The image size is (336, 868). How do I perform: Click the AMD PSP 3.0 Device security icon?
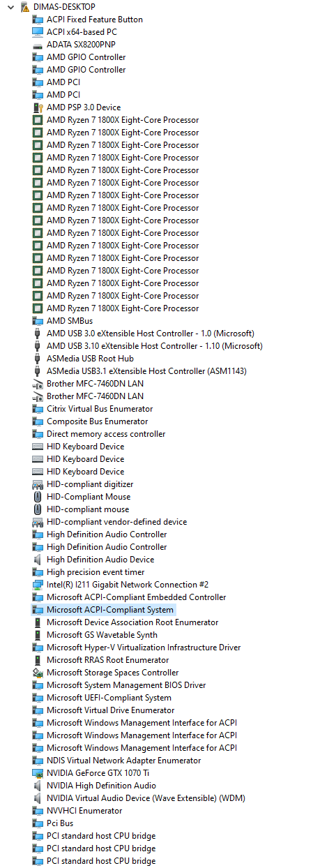[38, 107]
